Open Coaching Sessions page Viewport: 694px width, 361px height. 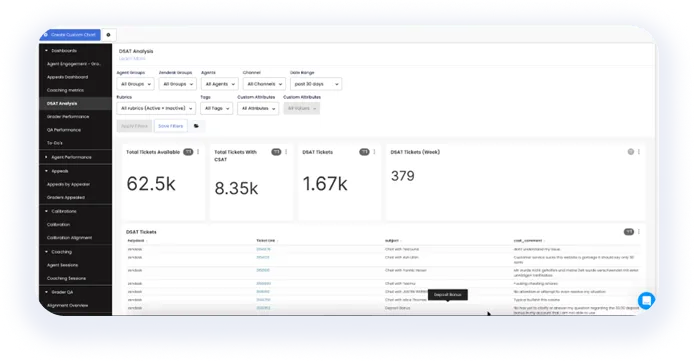(66, 278)
